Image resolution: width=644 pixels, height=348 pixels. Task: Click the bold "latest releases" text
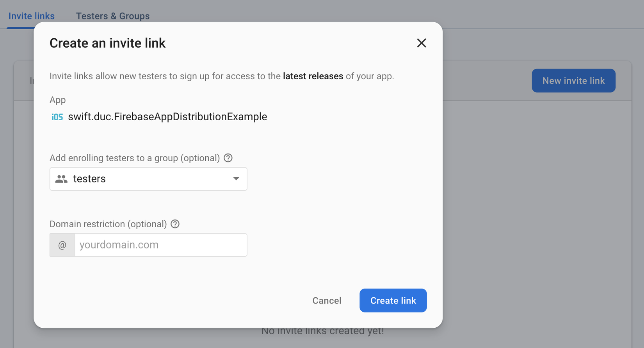[313, 76]
